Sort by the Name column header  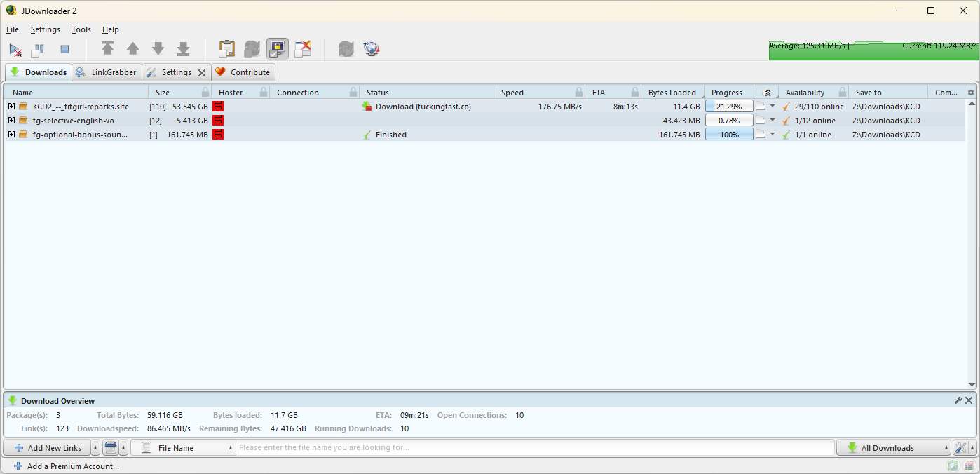tap(76, 93)
